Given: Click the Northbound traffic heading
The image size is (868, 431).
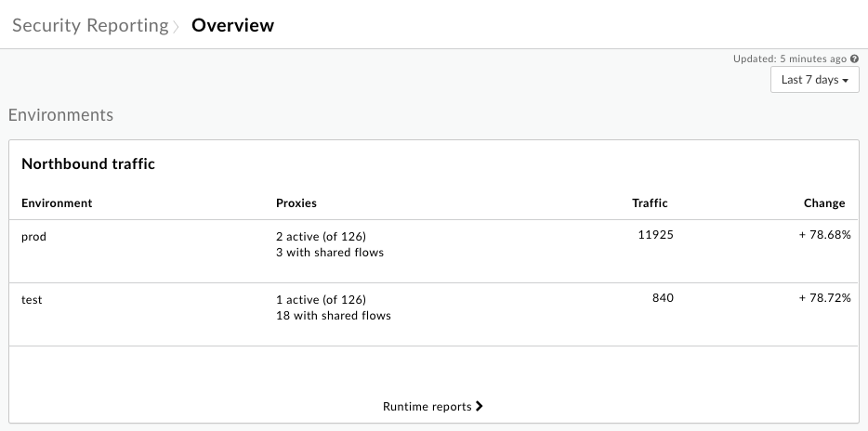Looking at the screenshot, I should pyautogui.click(x=88, y=163).
